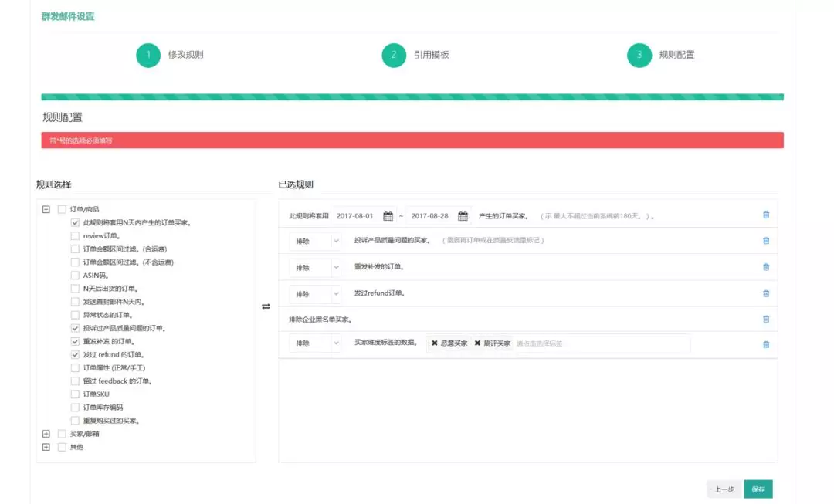Expand the 买家/邮箱 tree node
The image size is (834, 504).
[46, 434]
